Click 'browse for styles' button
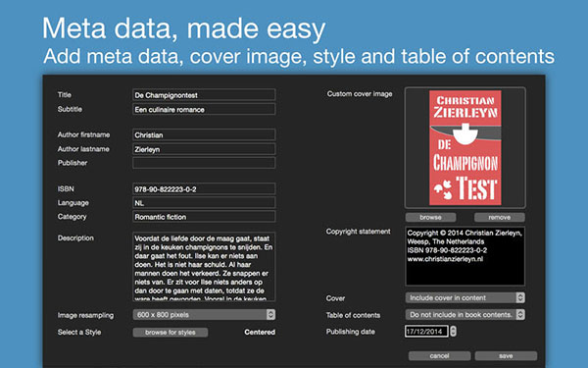This screenshot has height=368, width=588. coord(171,333)
